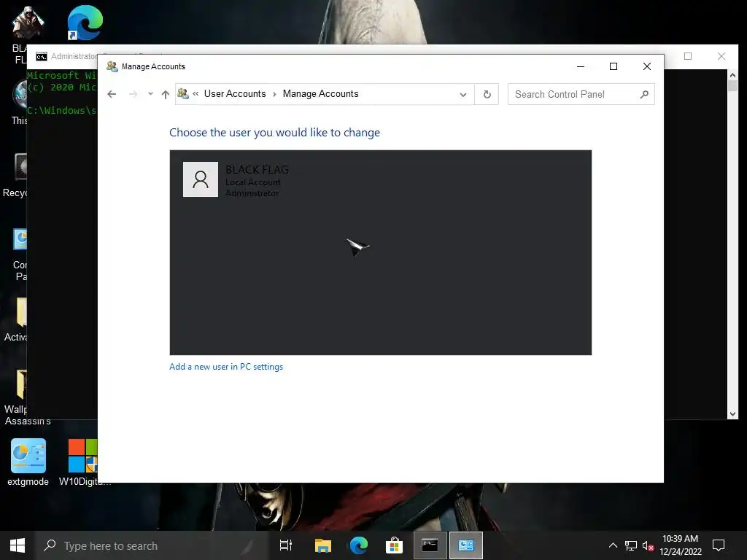Open network status tray icon
Image resolution: width=747 pixels, height=560 pixels.
[631, 545]
